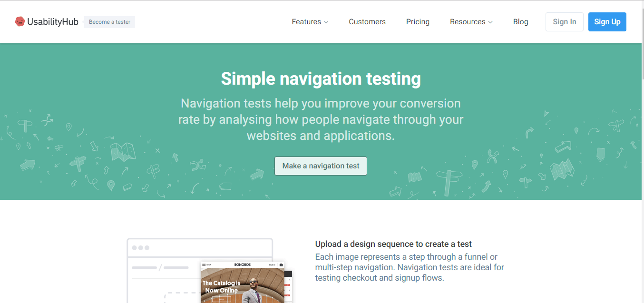
Task: Expand the Features dropdown menu
Action: pyautogui.click(x=310, y=22)
